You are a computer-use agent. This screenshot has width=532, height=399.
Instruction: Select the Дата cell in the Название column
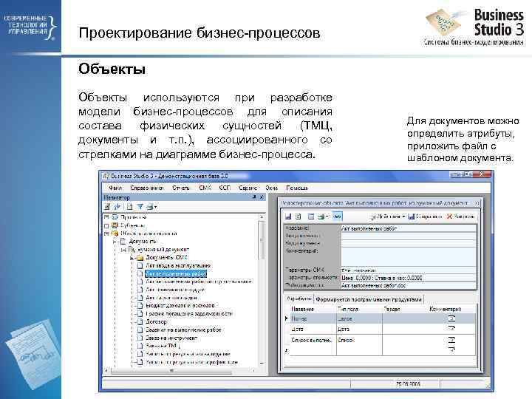(x=313, y=329)
